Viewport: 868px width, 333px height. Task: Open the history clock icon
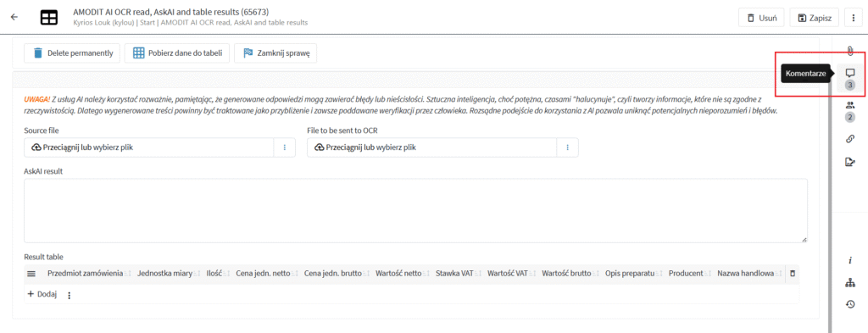coord(850,304)
